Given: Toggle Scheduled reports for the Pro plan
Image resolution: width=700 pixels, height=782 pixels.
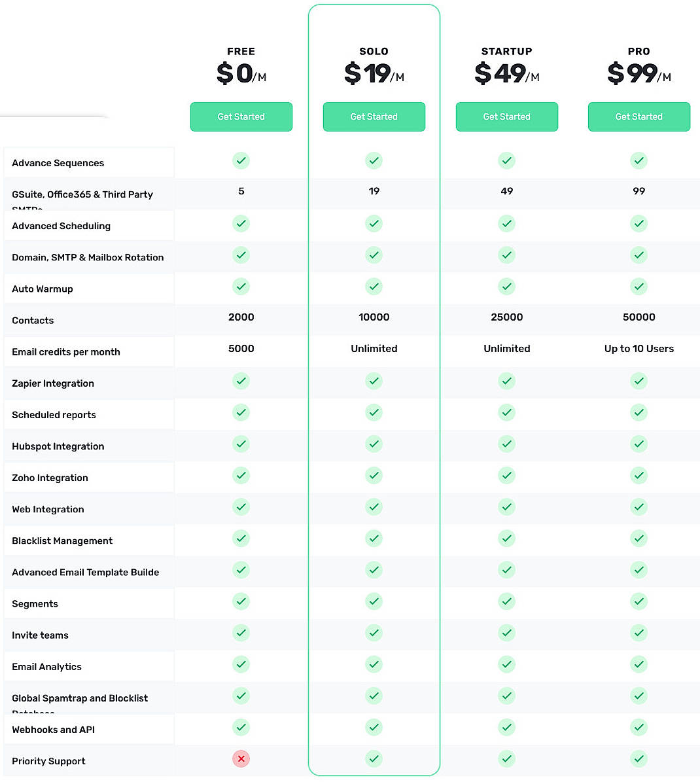Looking at the screenshot, I should [x=639, y=412].
